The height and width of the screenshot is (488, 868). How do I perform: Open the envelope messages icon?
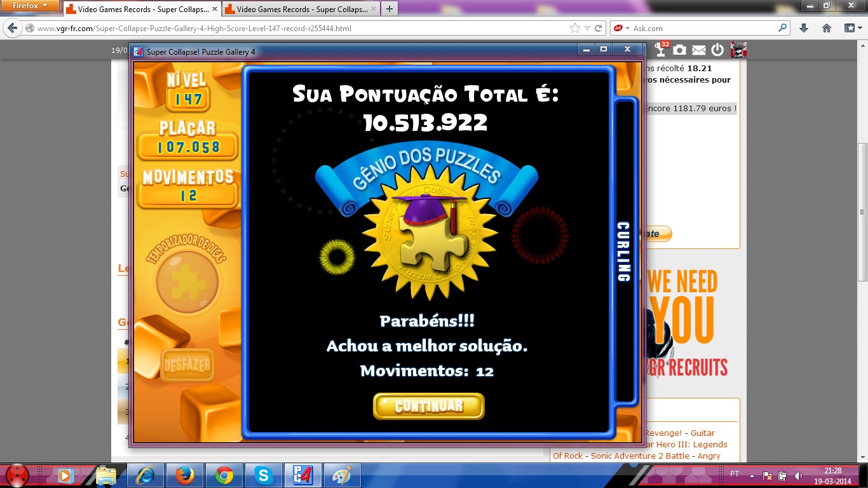tap(698, 50)
